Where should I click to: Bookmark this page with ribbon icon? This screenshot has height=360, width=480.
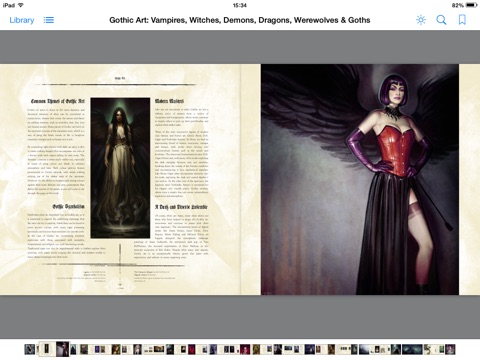click(x=462, y=20)
